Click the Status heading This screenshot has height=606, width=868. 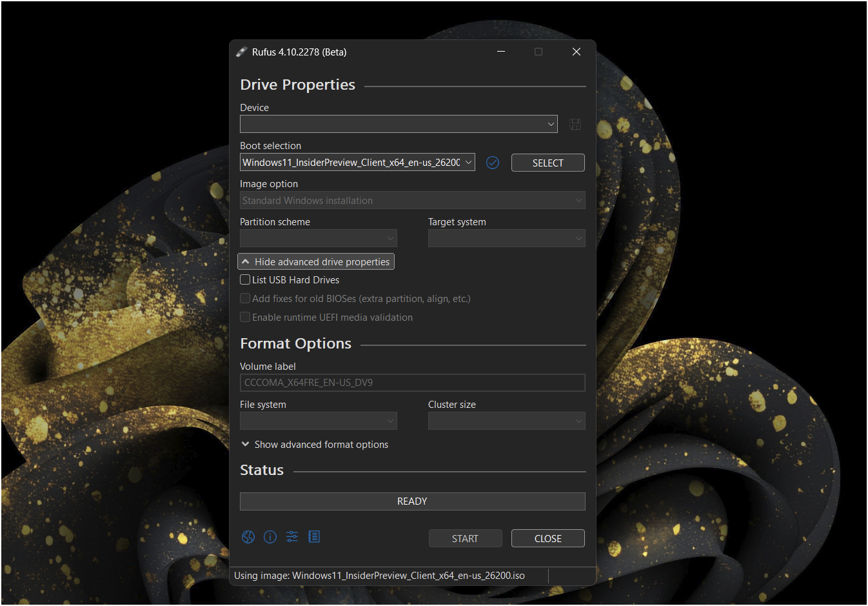click(x=262, y=470)
